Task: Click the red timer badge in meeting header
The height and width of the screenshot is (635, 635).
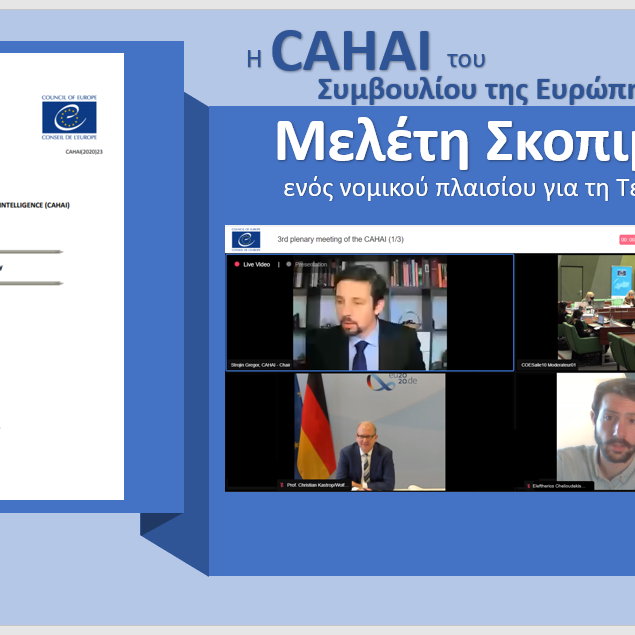Action: (x=627, y=240)
